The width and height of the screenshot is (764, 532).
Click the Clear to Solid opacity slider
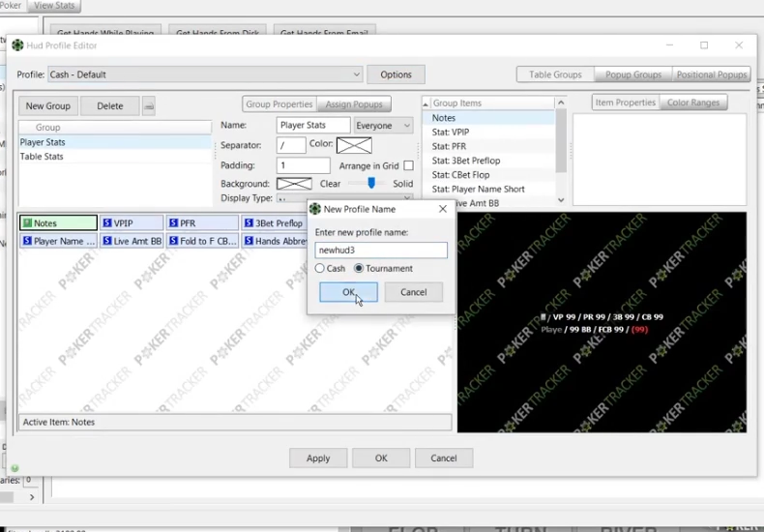tap(371, 183)
